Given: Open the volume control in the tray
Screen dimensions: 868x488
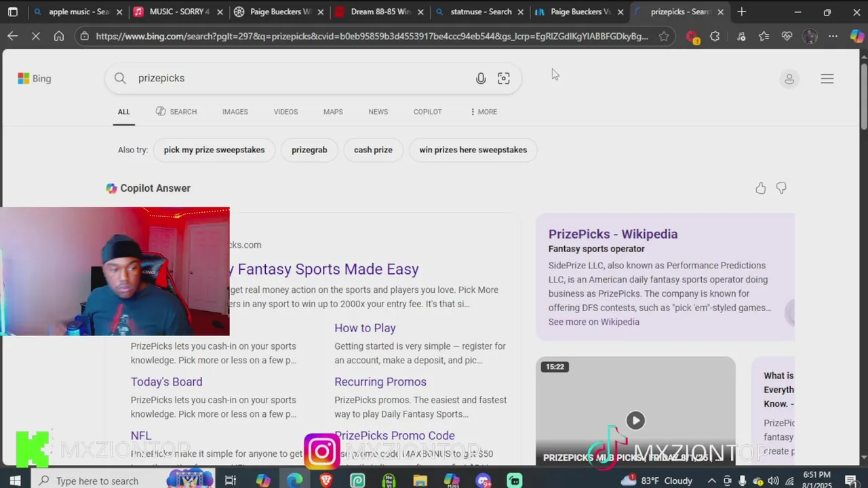Looking at the screenshot, I should (773, 481).
